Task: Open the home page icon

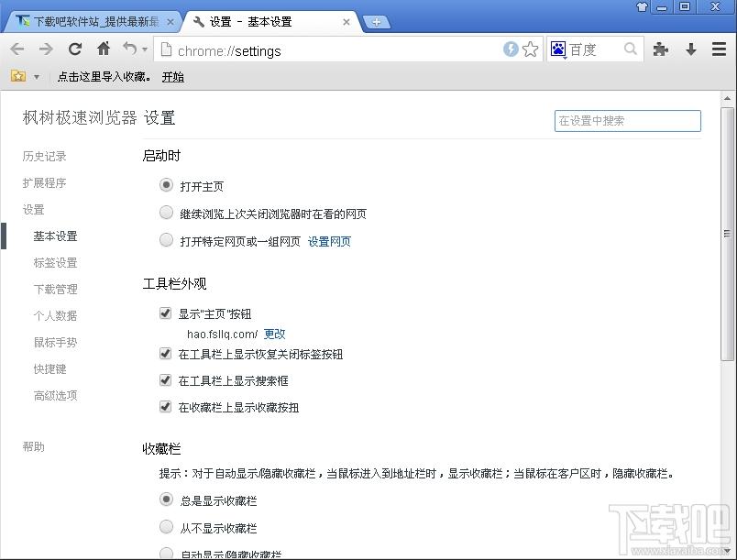Action: point(104,49)
